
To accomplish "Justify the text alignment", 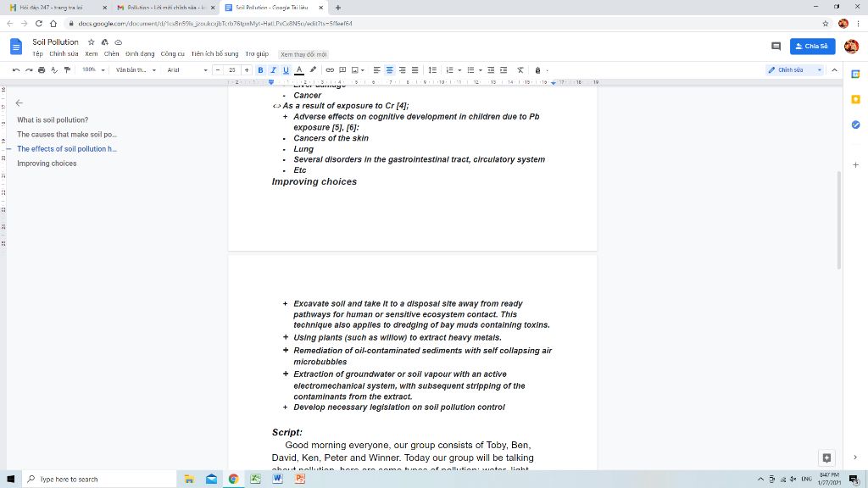I will [x=415, y=70].
